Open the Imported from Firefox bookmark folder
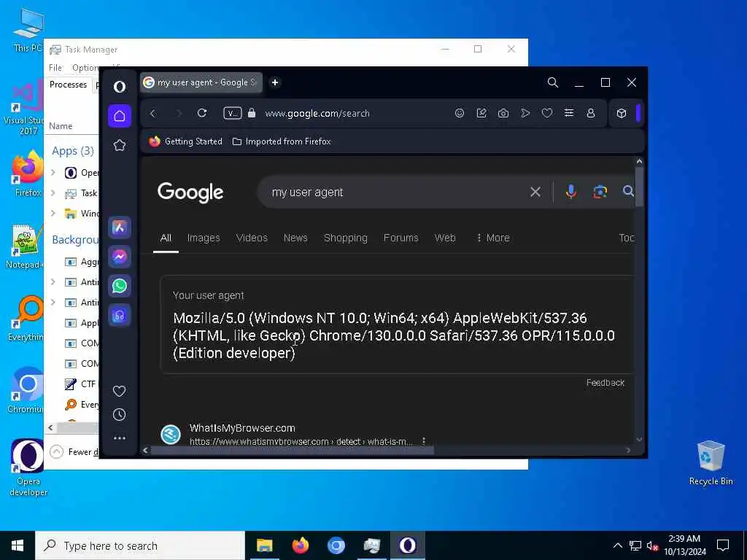The height and width of the screenshot is (560, 747). coord(282,141)
